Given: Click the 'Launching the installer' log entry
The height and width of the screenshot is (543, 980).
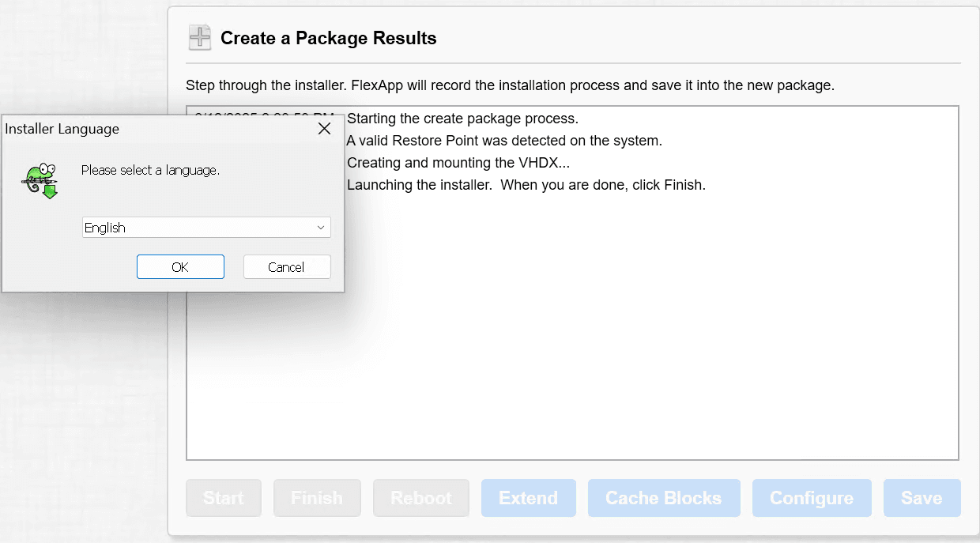Looking at the screenshot, I should coord(526,186).
